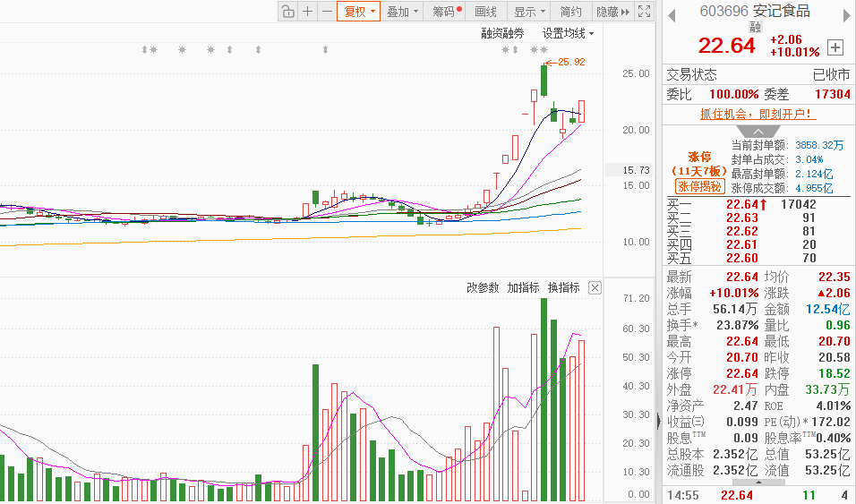856x504 pixels.
Task: Close the volume indicator panel
Action: click(x=595, y=288)
